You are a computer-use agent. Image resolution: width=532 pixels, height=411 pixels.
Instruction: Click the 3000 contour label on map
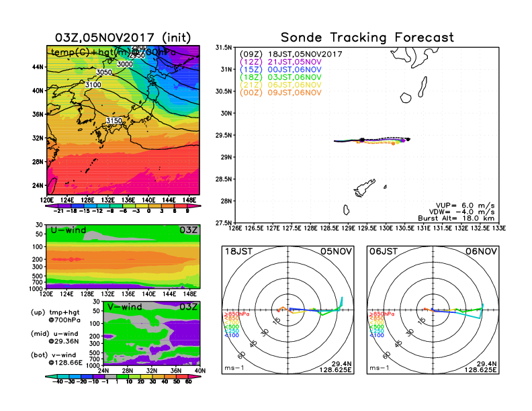125,64
